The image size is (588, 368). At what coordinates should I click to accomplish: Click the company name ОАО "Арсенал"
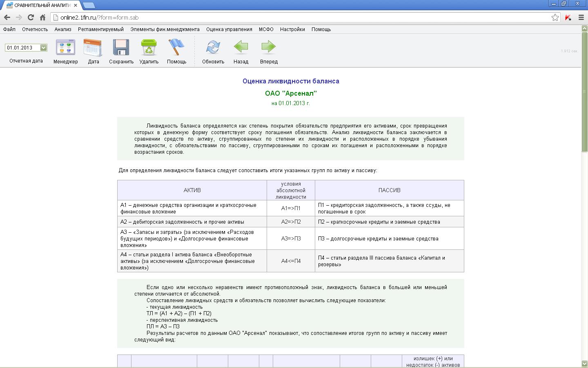(x=291, y=93)
